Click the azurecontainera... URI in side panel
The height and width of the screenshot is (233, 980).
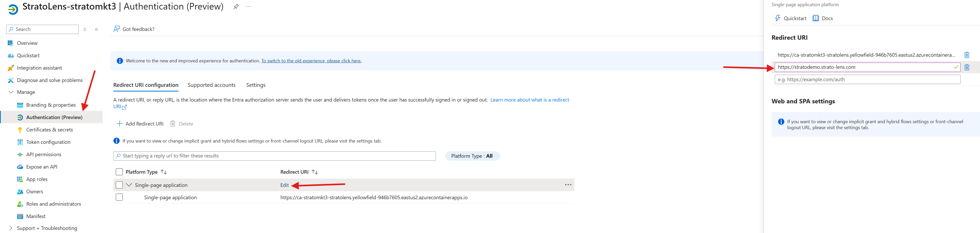pyautogui.click(x=866, y=55)
